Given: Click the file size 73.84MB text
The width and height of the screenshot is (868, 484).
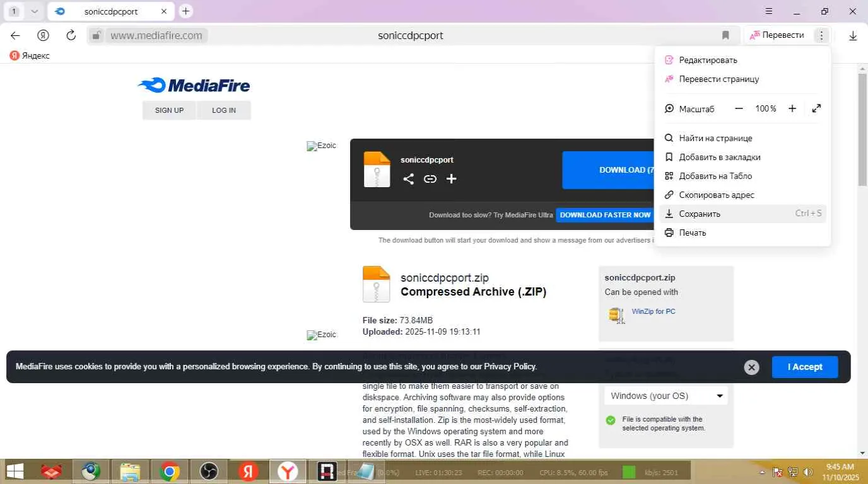Looking at the screenshot, I should 416,320.
